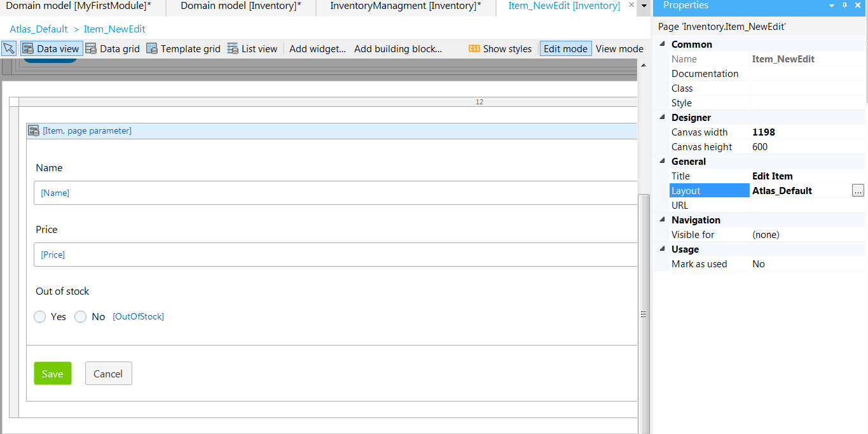
Task: Select the List view widget tool
Action: pos(252,48)
